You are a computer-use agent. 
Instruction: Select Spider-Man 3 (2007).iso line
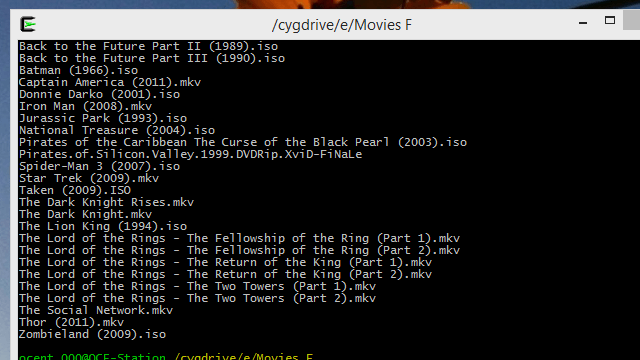pos(99,166)
